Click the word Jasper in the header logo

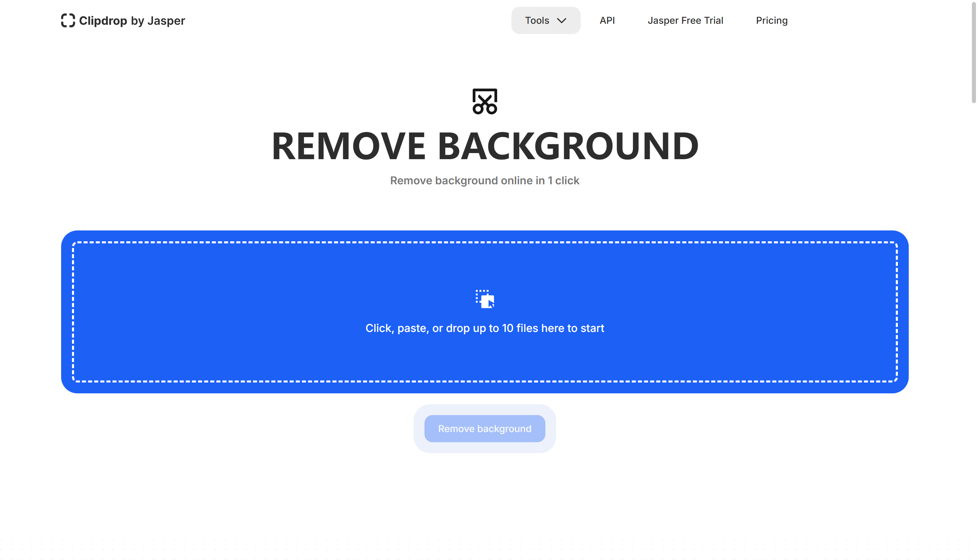coord(166,20)
